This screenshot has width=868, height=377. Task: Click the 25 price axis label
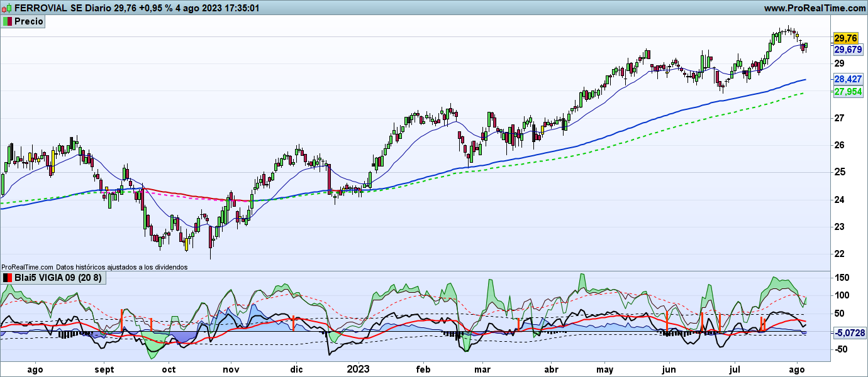tap(839, 172)
